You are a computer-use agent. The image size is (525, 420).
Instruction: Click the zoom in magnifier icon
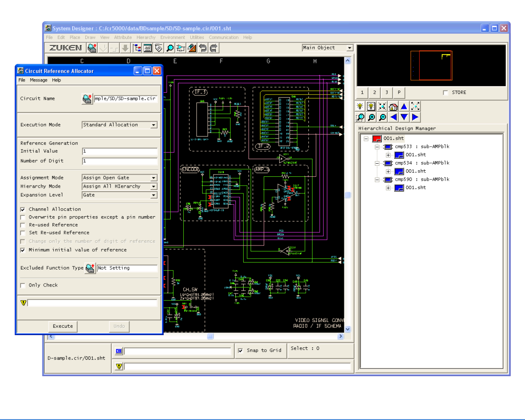pos(371,117)
